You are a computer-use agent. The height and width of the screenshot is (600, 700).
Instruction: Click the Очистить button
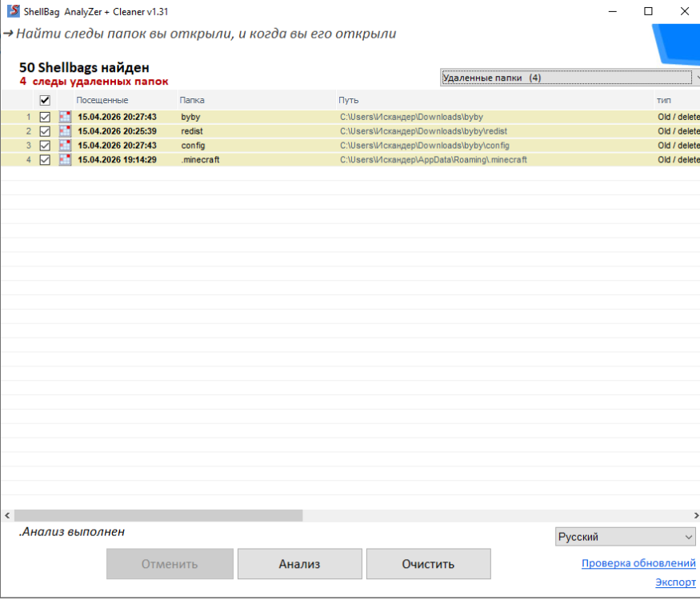pyautogui.click(x=429, y=564)
